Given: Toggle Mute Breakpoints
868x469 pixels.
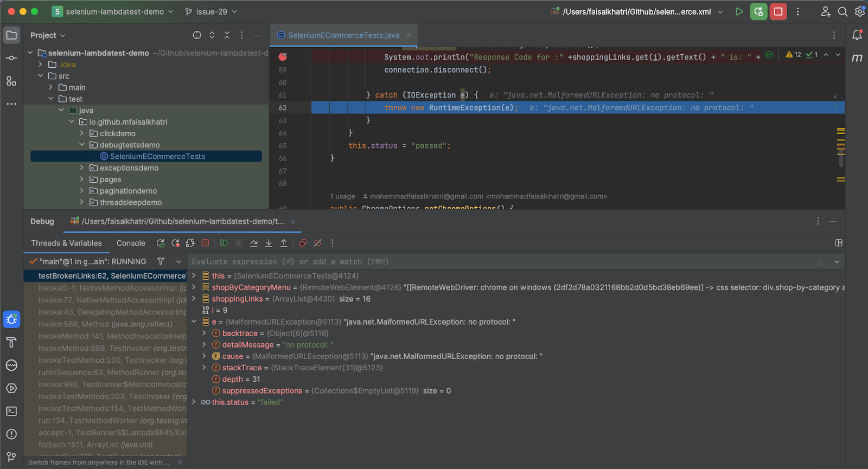Looking at the screenshot, I should tap(318, 243).
